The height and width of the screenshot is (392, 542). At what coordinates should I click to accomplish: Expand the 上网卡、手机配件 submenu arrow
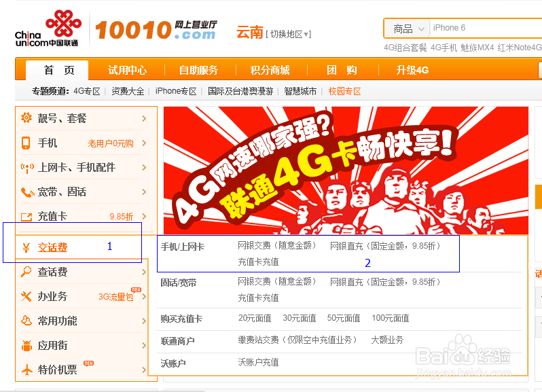pyautogui.click(x=144, y=168)
